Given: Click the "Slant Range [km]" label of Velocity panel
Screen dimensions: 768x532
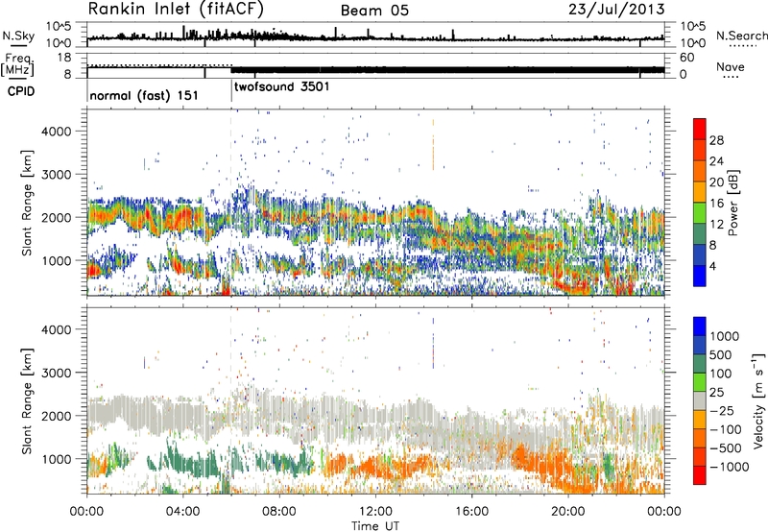Looking at the screenshot, I should [28, 400].
